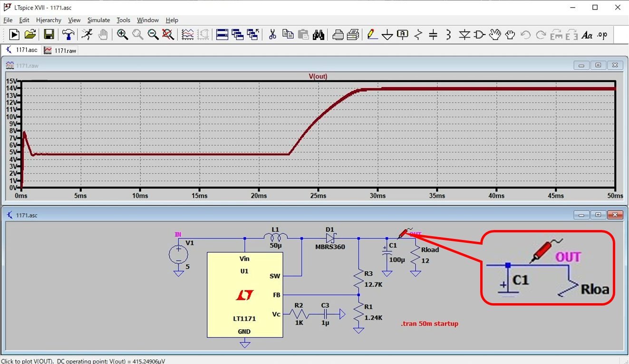Click the Redo arrow icon
The height and width of the screenshot is (364, 629).
541,34
